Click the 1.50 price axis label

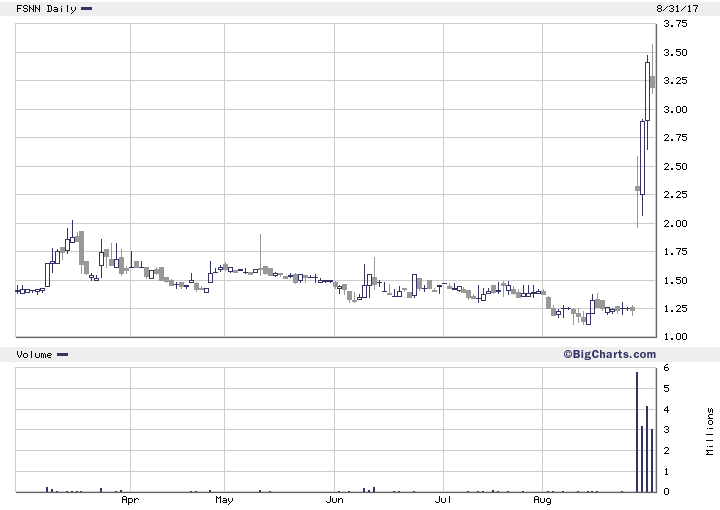pos(675,280)
